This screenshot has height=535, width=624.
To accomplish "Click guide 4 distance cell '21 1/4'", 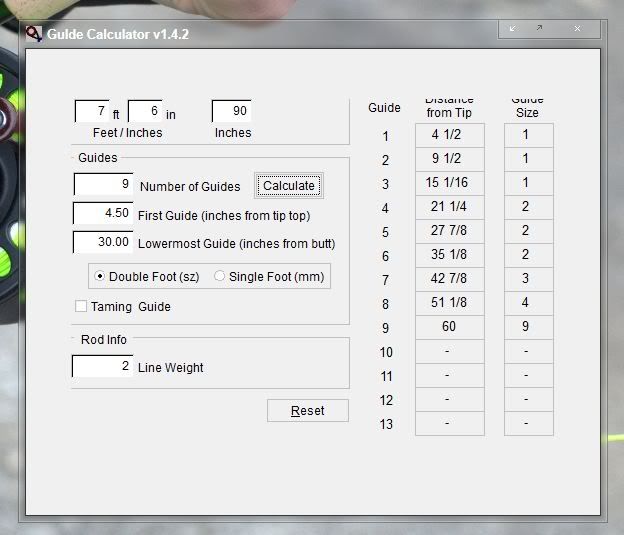I will point(450,207).
